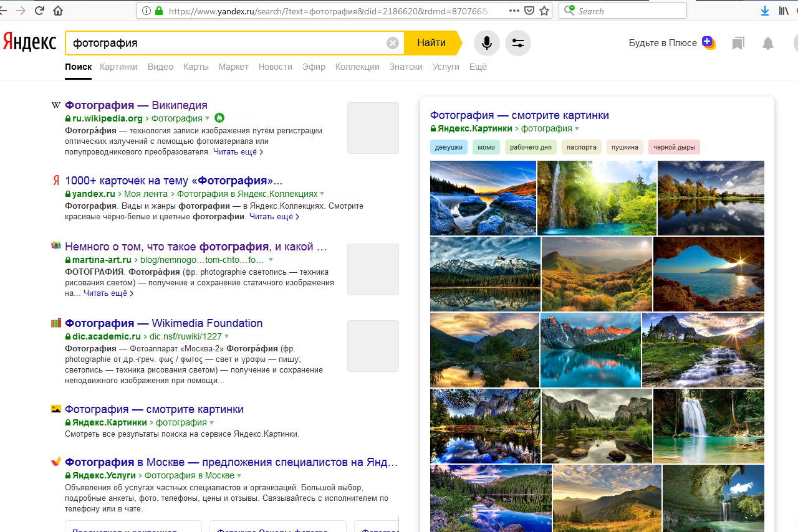Open the Новости tab
The image size is (798, 532).
coord(276,67)
